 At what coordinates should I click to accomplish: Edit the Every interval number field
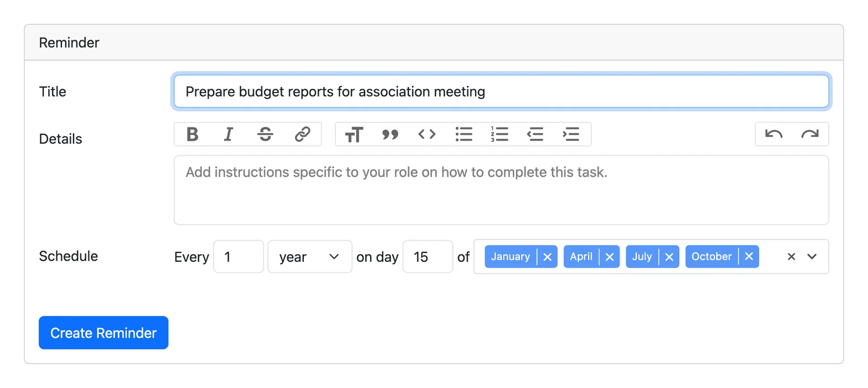(x=239, y=257)
